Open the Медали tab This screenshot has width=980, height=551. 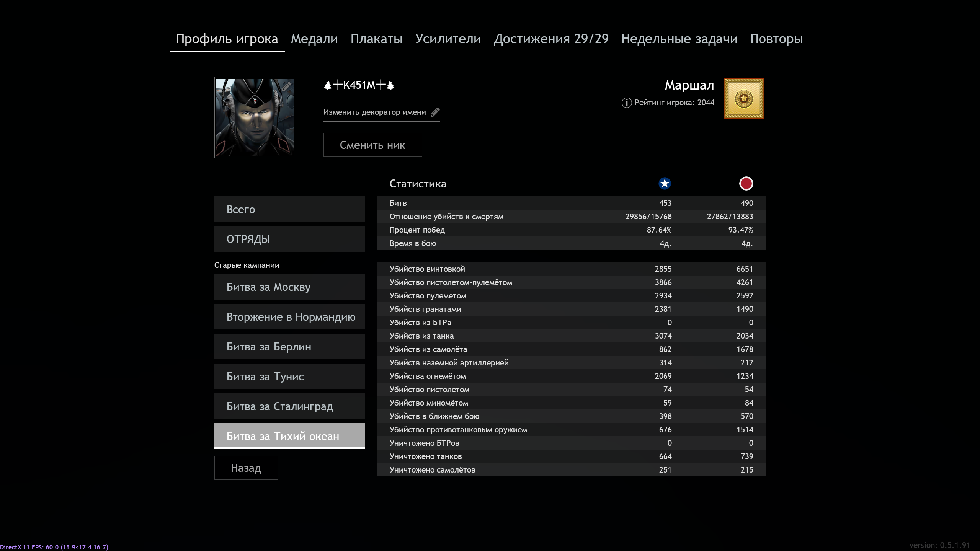314,39
